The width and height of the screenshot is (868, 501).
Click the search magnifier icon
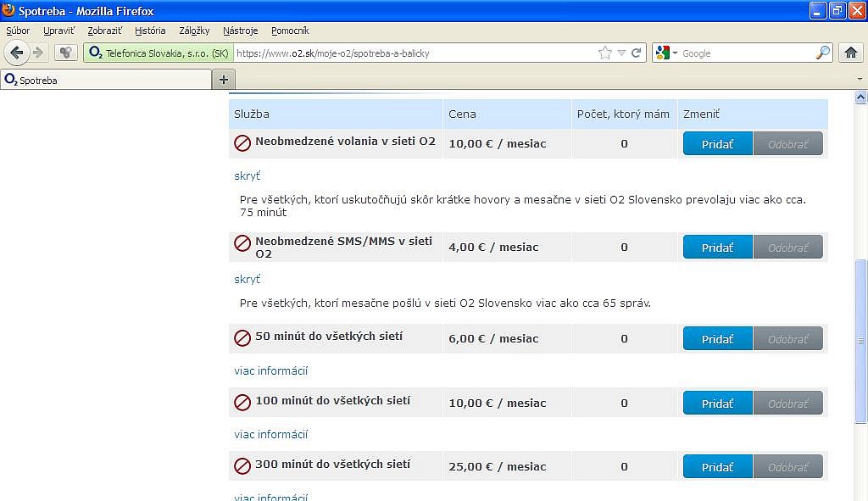(x=823, y=53)
